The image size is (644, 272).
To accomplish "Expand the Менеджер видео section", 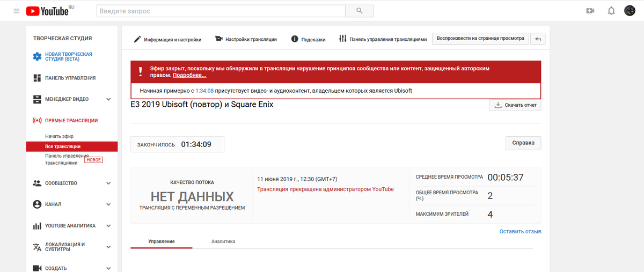I will pos(108,99).
